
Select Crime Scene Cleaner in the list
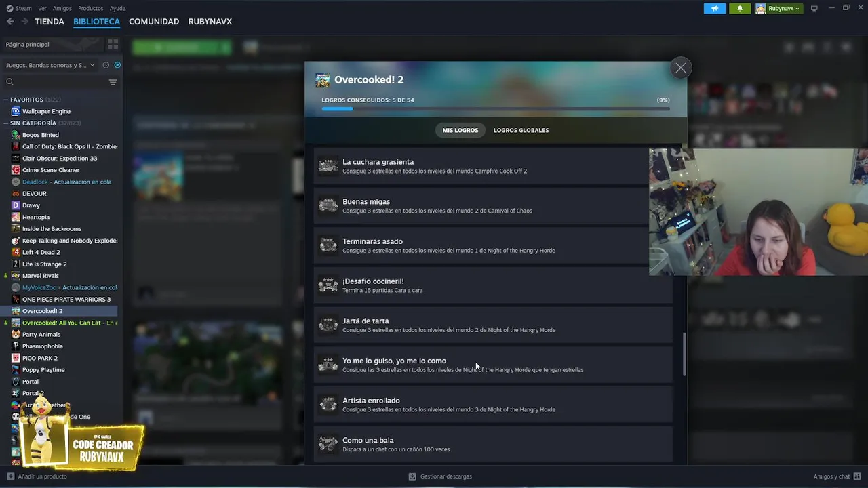(51, 170)
